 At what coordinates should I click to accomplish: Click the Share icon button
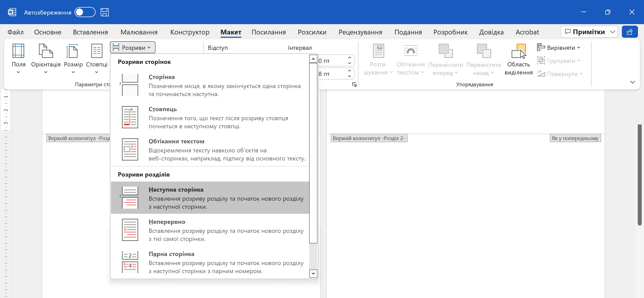[x=630, y=32]
